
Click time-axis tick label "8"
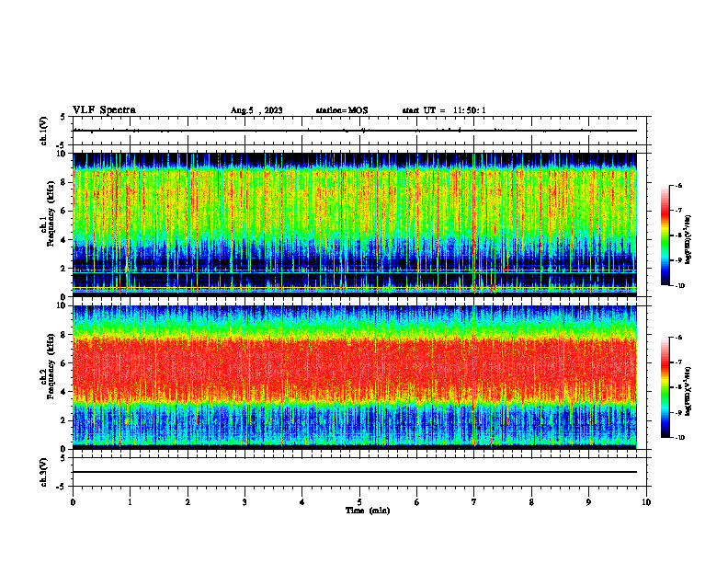531,502
